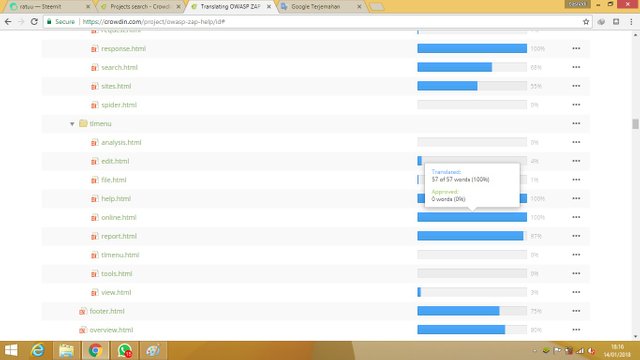Click the file icon beside search.html
Image resolution: width=640 pixels, height=360 pixels.
click(94, 67)
